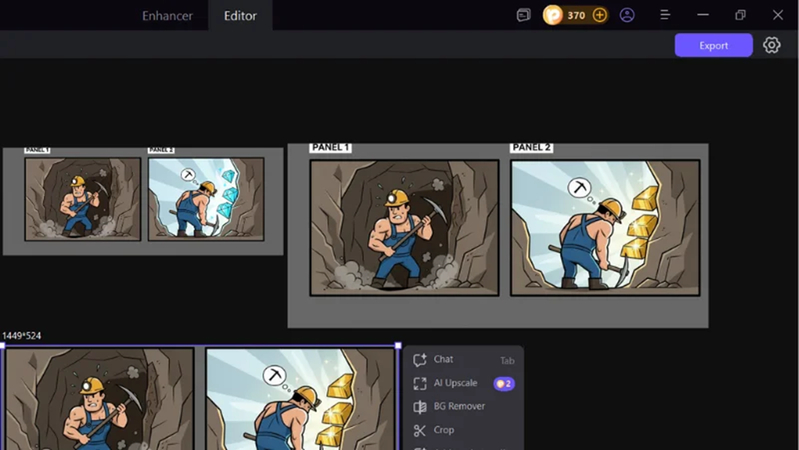Click the Export button
Screen dimensions: 799x450
(x=713, y=45)
